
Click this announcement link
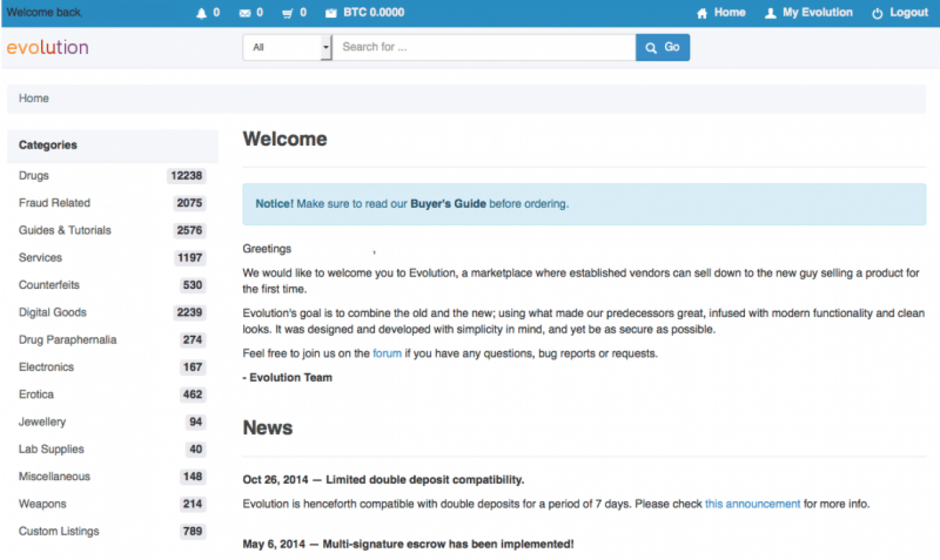point(753,504)
